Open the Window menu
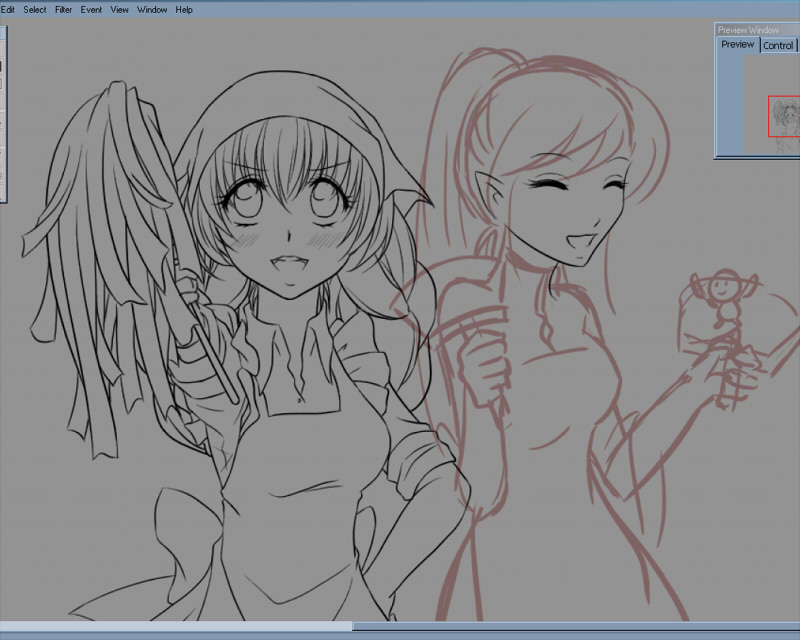The height and width of the screenshot is (640, 800). [152, 9]
